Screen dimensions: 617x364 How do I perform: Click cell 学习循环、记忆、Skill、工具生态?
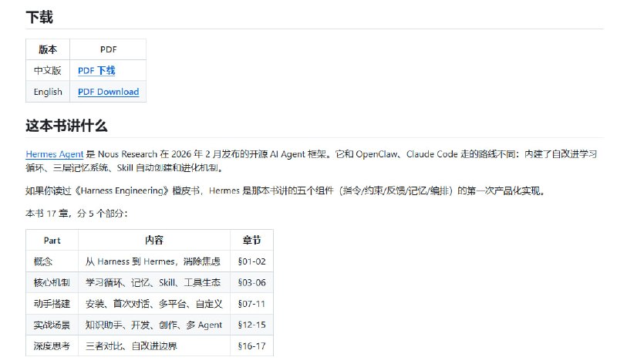(x=153, y=282)
